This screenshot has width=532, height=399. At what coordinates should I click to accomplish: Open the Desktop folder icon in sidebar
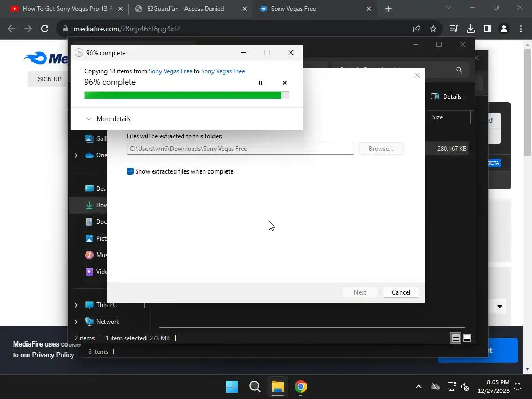tap(89, 188)
